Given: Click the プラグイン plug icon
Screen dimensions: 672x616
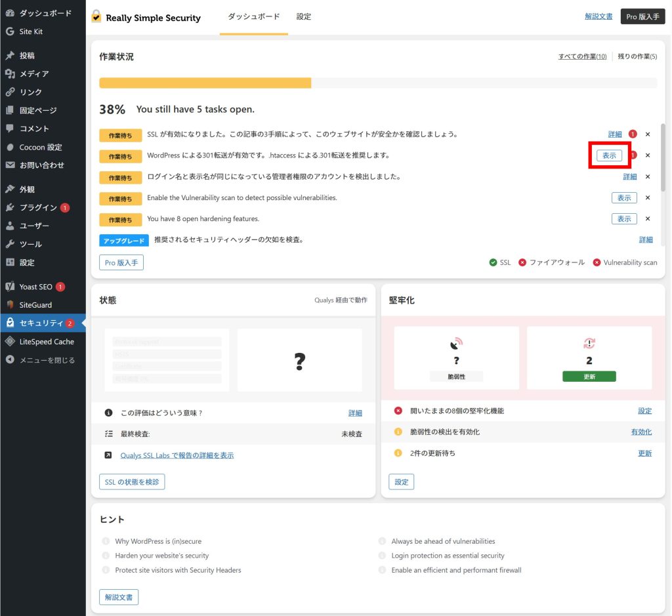Looking at the screenshot, I should pyautogui.click(x=10, y=207).
